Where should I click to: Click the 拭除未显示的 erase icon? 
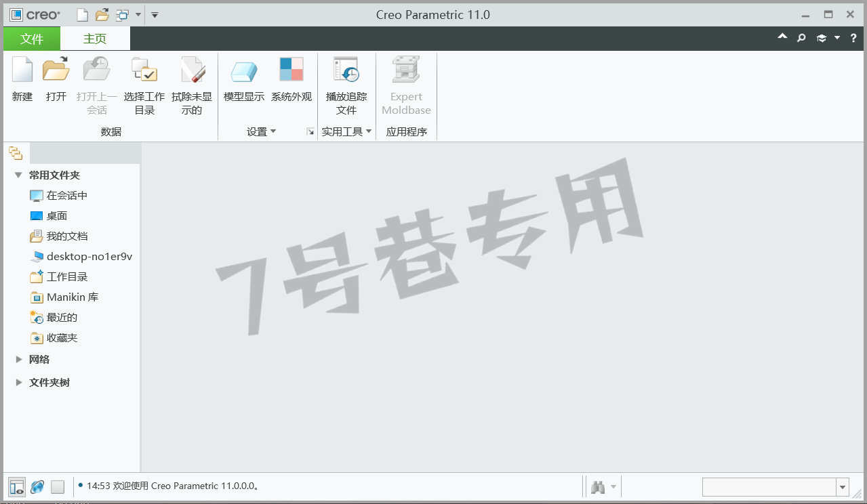pos(192,70)
